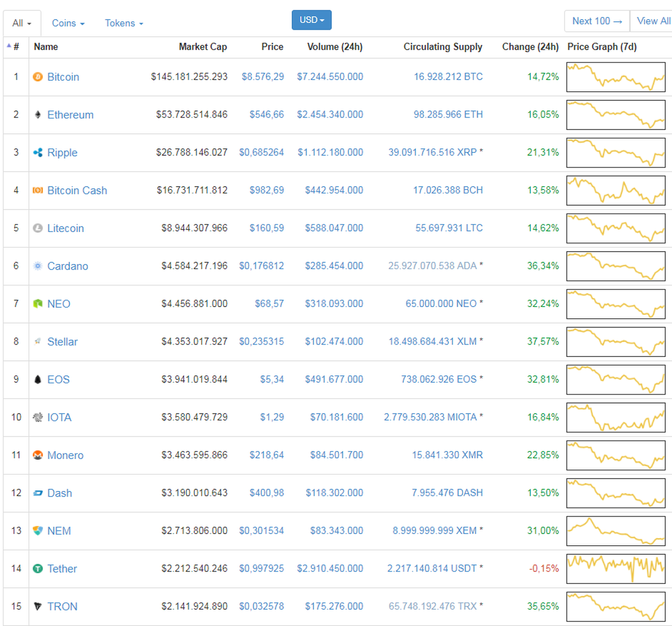The width and height of the screenshot is (672, 626).
Task: Open the NEO name link
Action: pos(59,304)
